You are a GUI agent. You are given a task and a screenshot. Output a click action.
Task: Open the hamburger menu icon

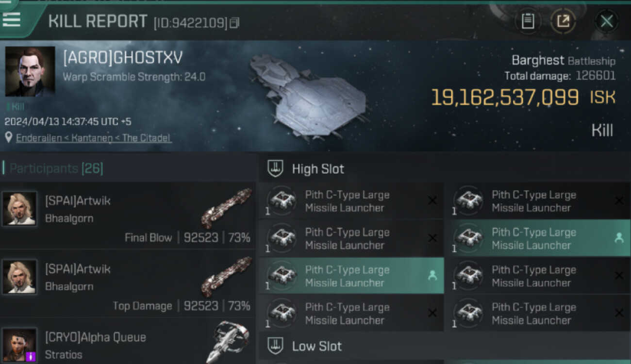coord(11,19)
